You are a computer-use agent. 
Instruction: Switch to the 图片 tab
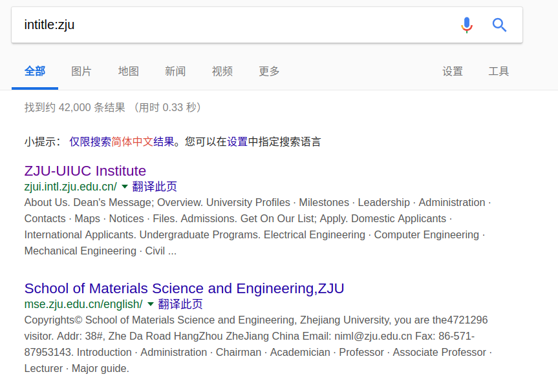tap(81, 71)
